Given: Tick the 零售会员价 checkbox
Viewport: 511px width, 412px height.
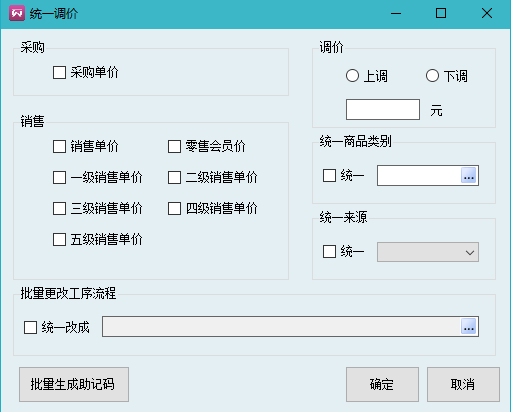Looking at the screenshot, I should (x=174, y=146).
